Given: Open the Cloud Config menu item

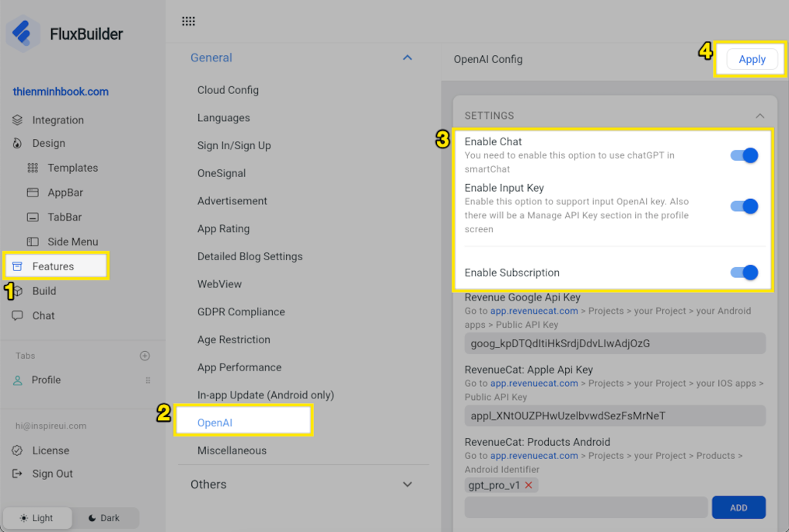Looking at the screenshot, I should (x=228, y=90).
